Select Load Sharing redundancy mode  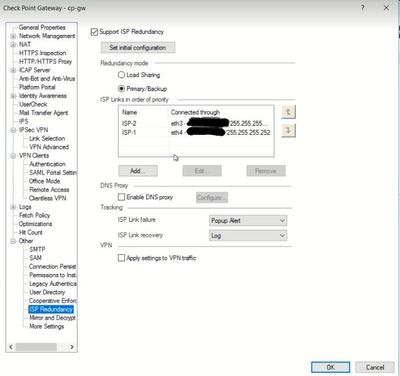(x=122, y=75)
